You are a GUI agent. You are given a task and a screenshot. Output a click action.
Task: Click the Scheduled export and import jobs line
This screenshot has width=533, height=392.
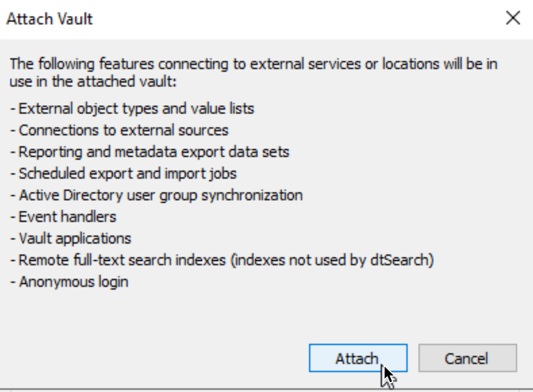[123, 174]
